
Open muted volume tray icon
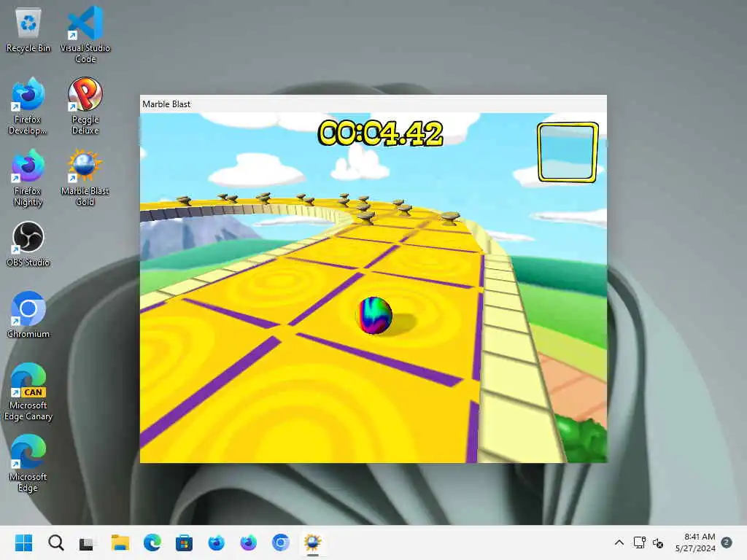pyautogui.click(x=658, y=542)
